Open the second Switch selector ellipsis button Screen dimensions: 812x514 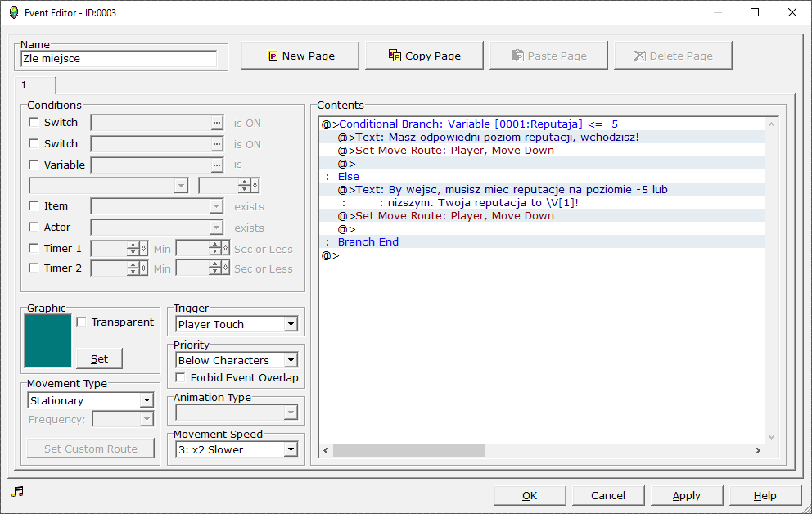(x=217, y=144)
